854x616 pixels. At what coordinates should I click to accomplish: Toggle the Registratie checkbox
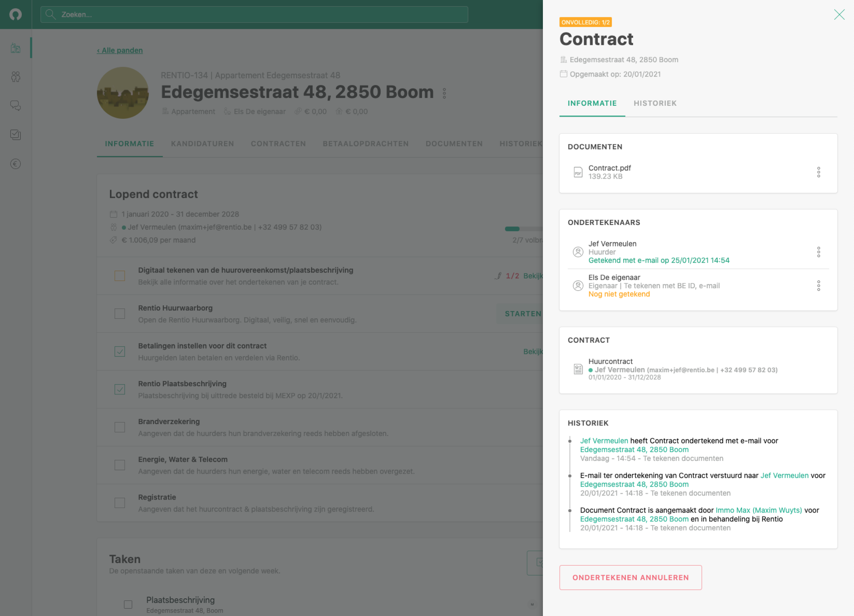coord(120,503)
